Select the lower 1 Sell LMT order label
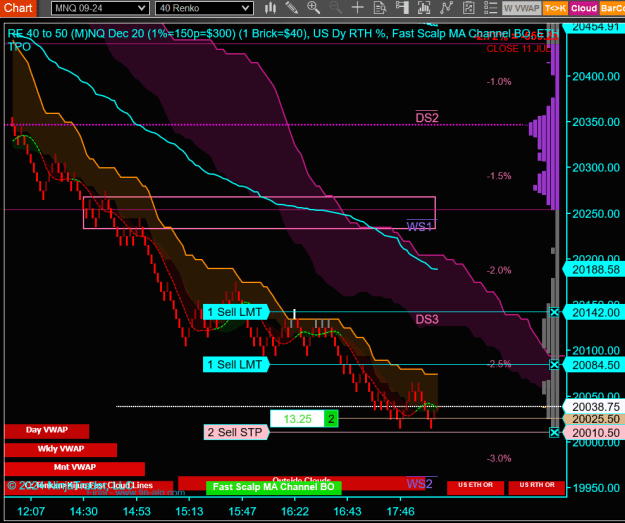 point(236,364)
